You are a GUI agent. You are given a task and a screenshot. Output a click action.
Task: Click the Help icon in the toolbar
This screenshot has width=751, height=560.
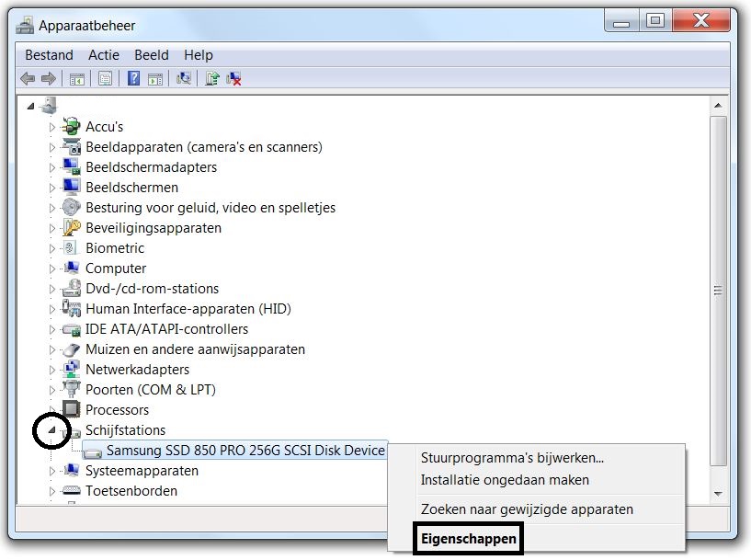[133, 78]
